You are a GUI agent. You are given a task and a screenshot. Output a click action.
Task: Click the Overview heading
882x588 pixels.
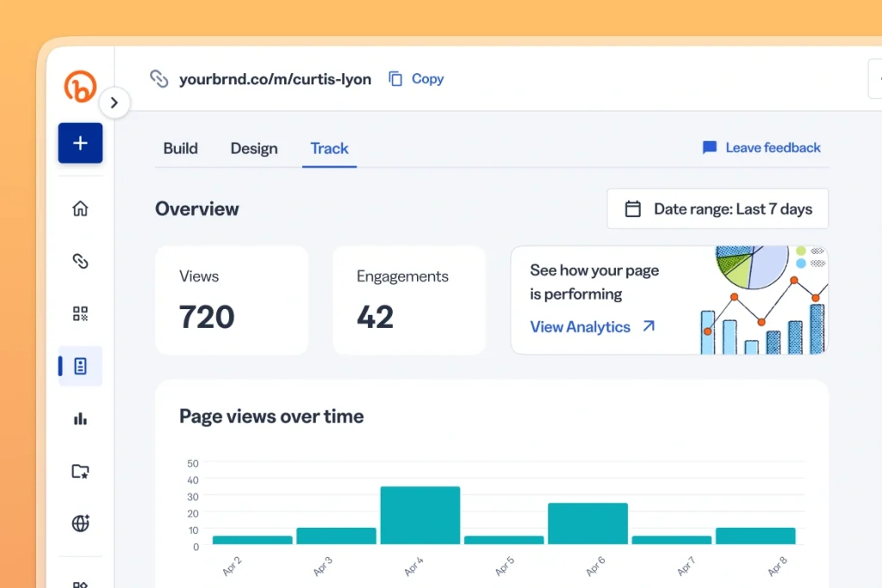click(197, 209)
